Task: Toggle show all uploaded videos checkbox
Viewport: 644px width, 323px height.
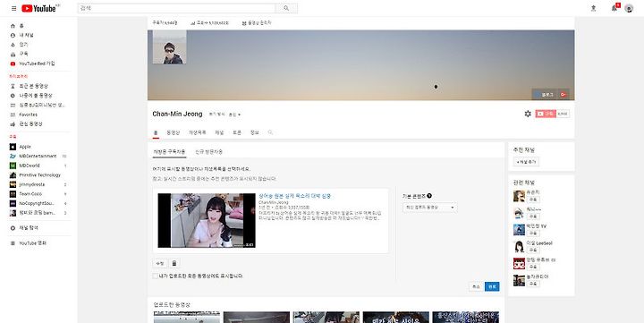Action: (x=156, y=276)
